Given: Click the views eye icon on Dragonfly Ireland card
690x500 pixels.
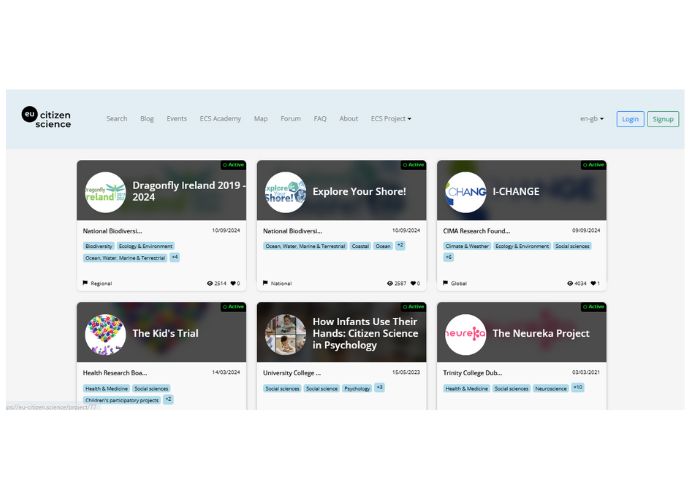Looking at the screenshot, I should point(210,283).
